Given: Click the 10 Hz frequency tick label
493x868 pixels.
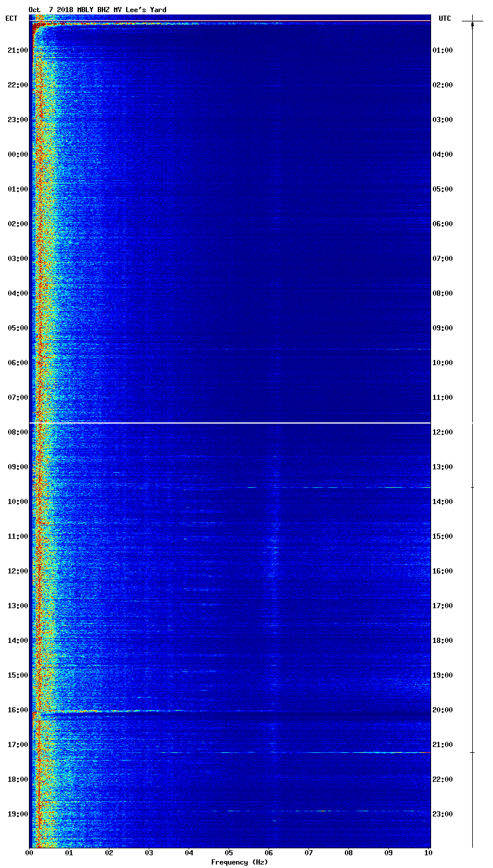Looking at the screenshot, I should tap(429, 853).
